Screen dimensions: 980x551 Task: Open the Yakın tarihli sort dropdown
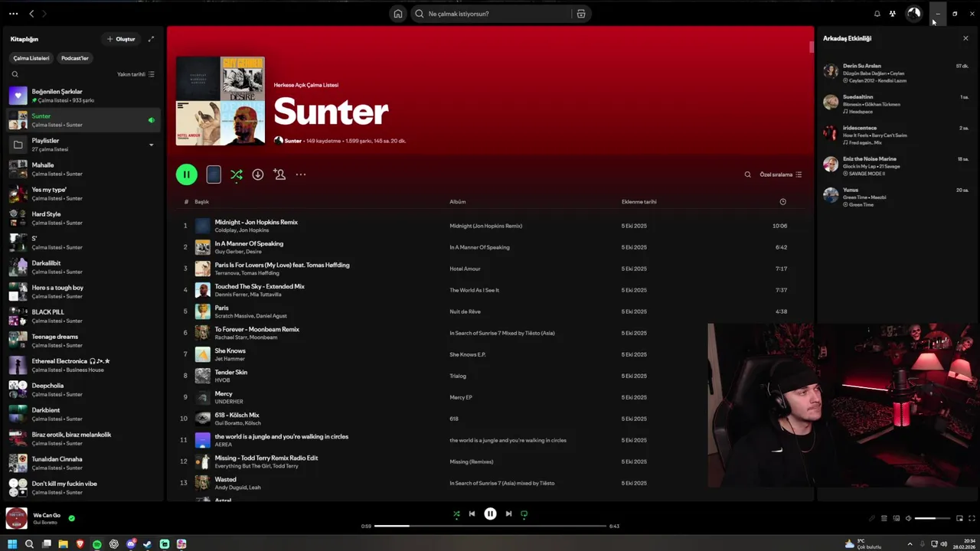(136, 74)
